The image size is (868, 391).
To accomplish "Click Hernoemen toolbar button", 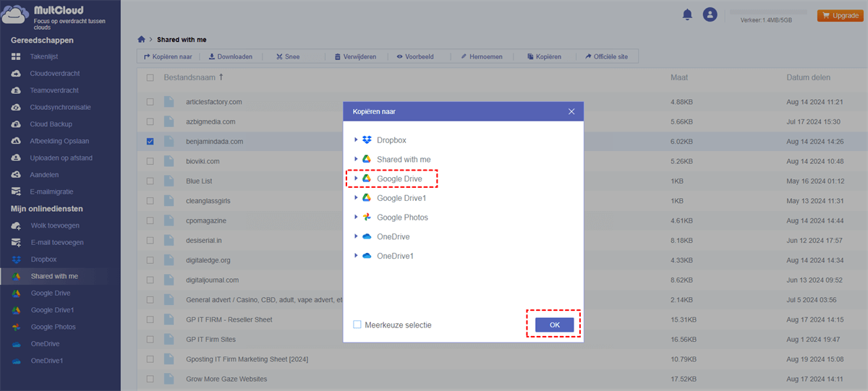I will point(480,56).
